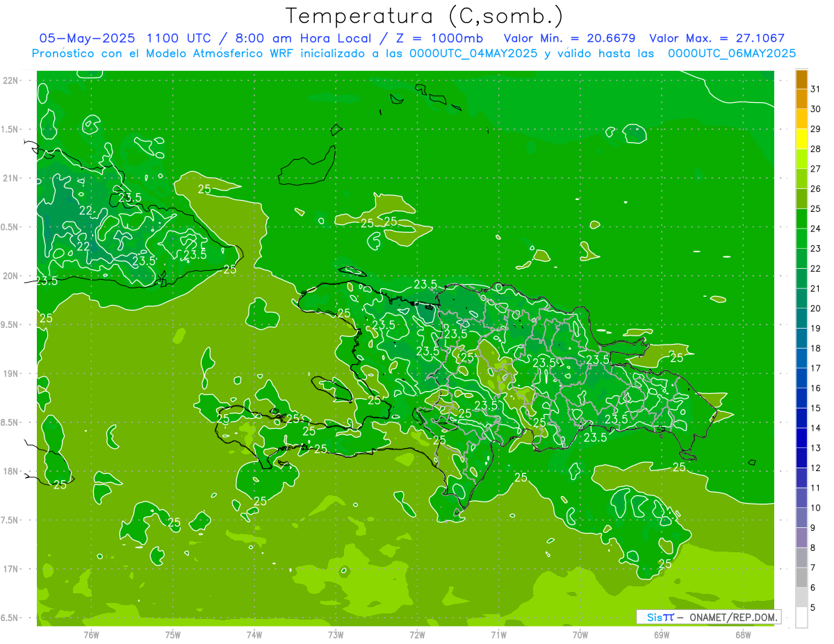This screenshot has width=834, height=644.
Task: Click the 69W longitude axis label
Action: pyautogui.click(x=662, y=634)
